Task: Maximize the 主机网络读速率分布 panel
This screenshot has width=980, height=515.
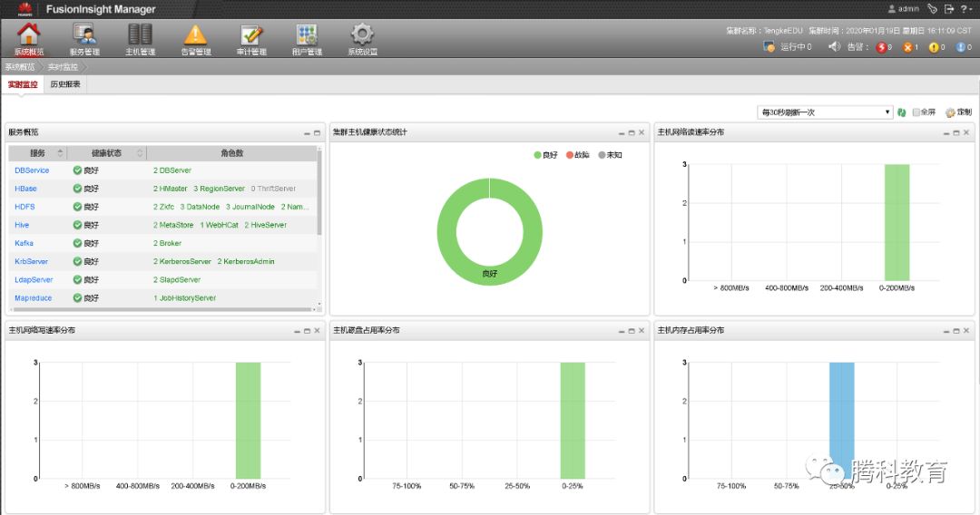Action: coord(956,133)
